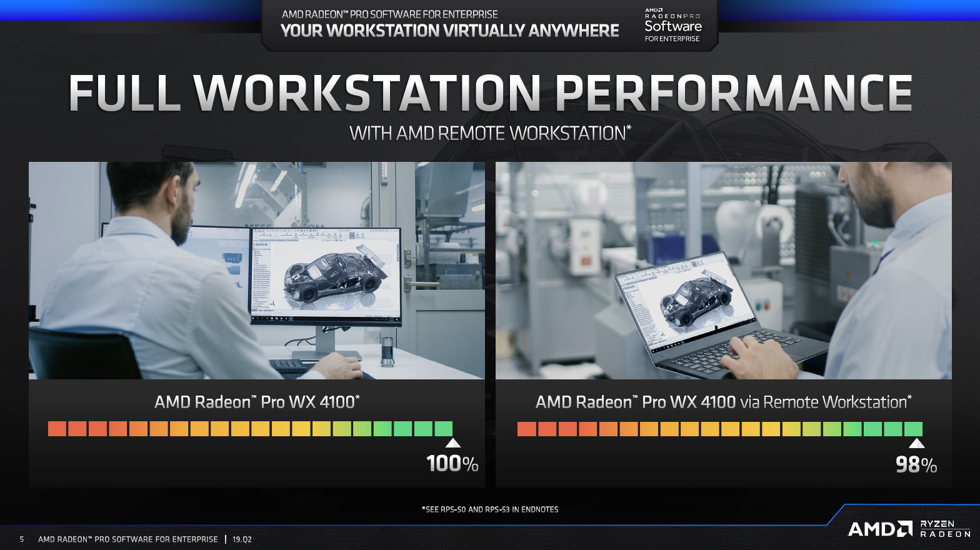This screenshot has height=550, width=980.
Task: Click 'WITH AMD REMOTE WORKSTATION' subtitle
Action: pyautogui.click(x=490, y=133)
